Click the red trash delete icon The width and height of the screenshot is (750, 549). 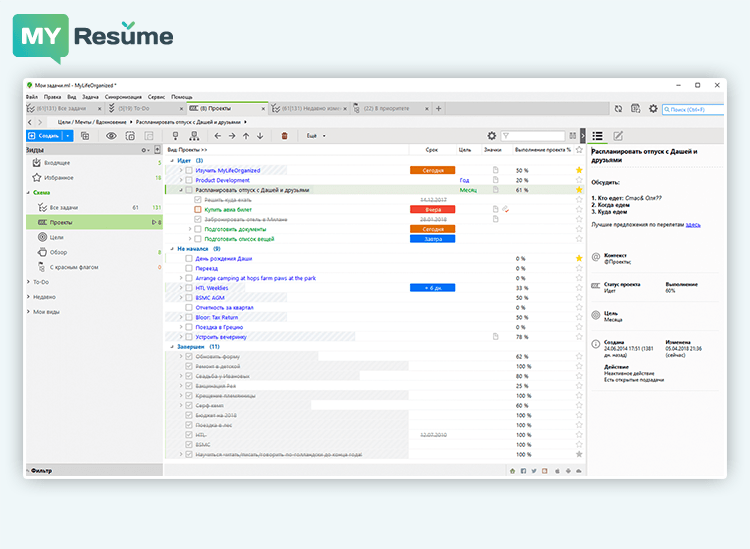(x=284, y=135)
